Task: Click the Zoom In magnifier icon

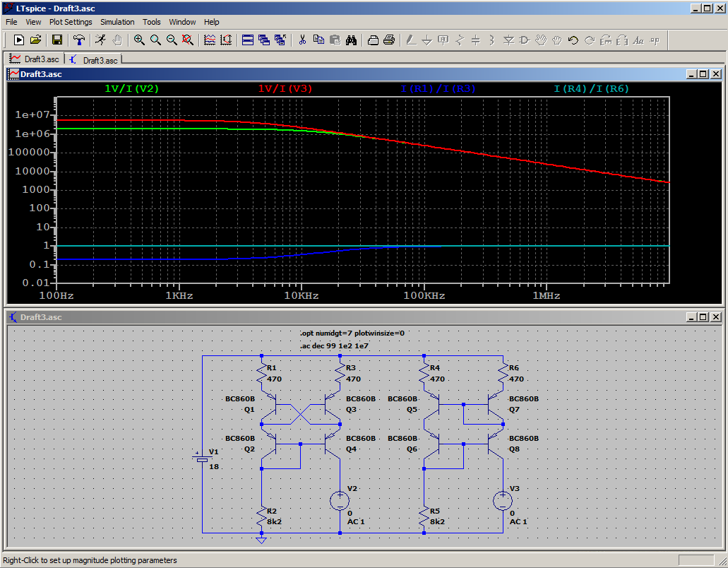Action: pyautogui.click(x=139, y=40)
